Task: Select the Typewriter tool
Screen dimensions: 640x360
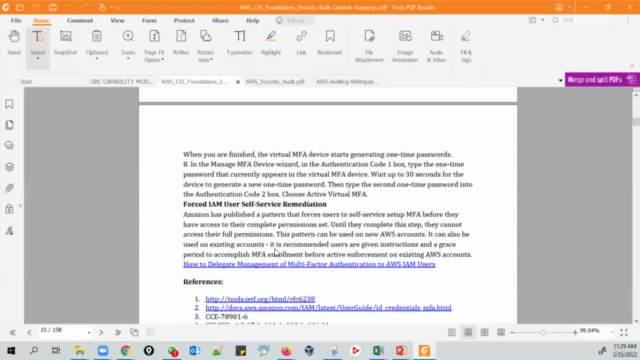Action: (240, 42)
